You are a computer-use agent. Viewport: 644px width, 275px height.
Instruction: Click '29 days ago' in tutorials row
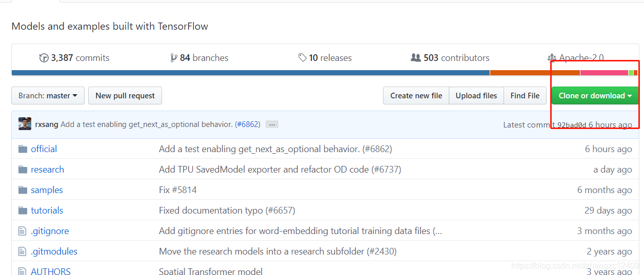tap(608, 210)
